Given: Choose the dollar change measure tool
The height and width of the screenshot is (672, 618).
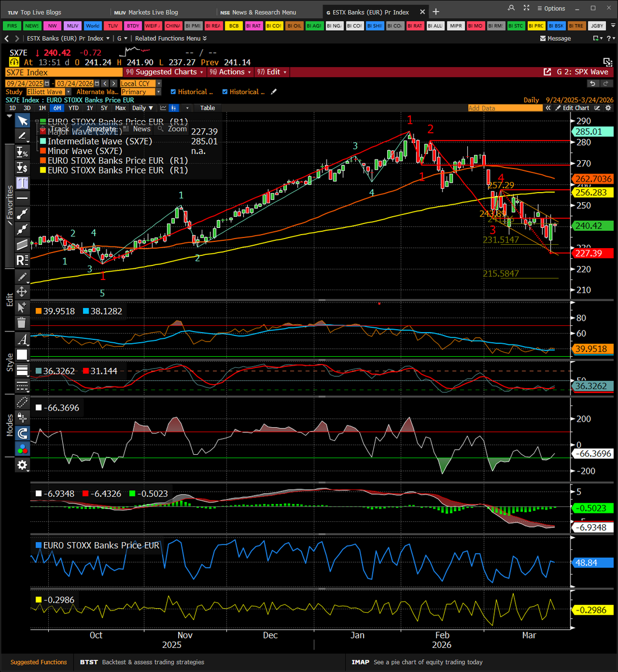Looking at the screenshot, I should point(22,167).
